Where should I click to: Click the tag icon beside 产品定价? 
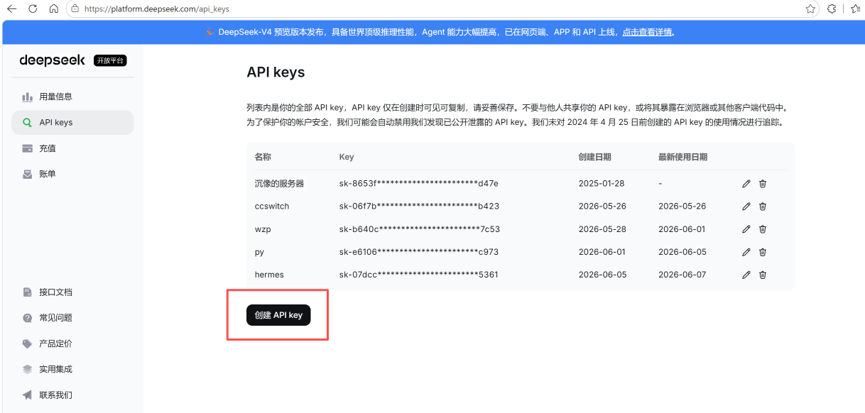pyautogui.click(x=27, y=344)
